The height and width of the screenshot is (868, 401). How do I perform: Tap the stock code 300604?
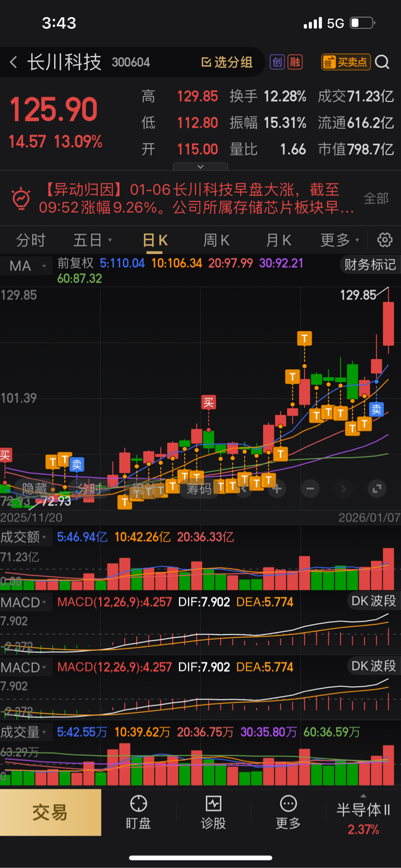tap(131, 63)
